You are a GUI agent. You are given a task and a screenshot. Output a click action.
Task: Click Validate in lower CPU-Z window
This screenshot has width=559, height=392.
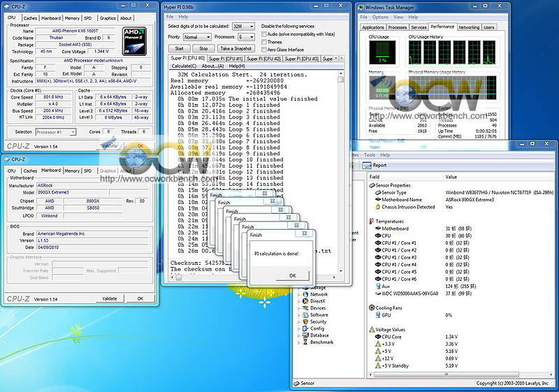click(110, 298)
